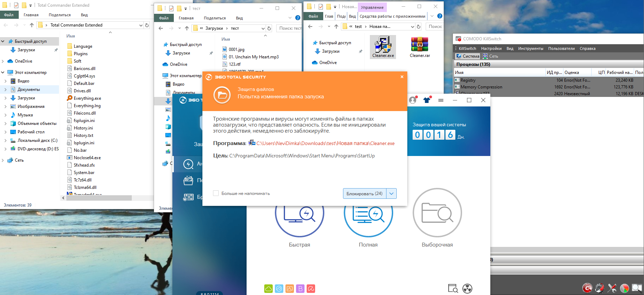Open the 360 theme shirt icon
Viewport: 644px width, 295px height.
click(x=427, y=100)
